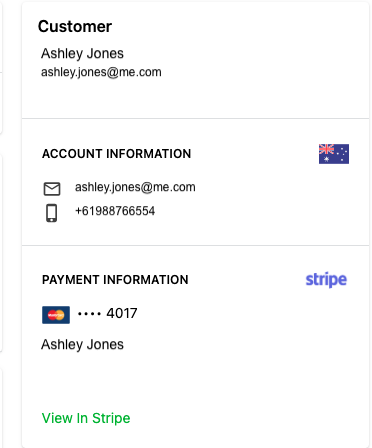The height and width of the screenshot is (448, 372).
Task: Click the email directly beneath the customer name
Action: 101,72
